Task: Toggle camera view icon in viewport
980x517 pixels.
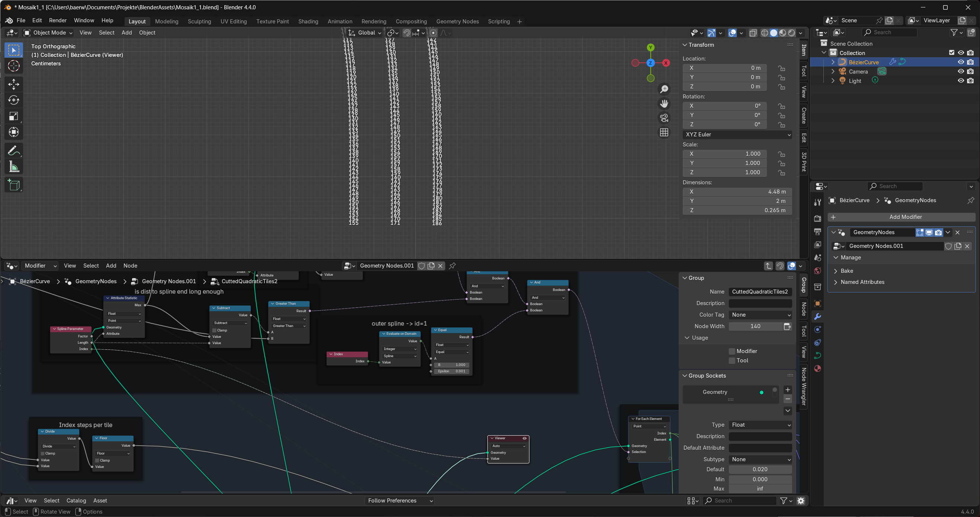Action: tap(664, 118)
